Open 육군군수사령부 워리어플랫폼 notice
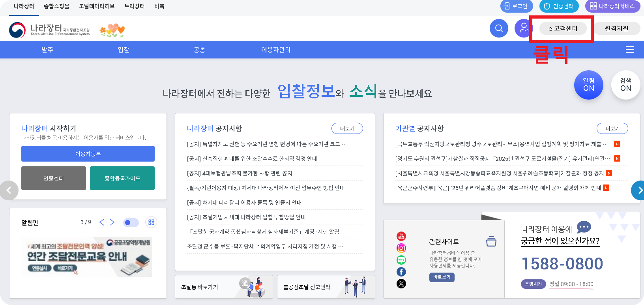Screen dimensions: 644x305 coord(498,188)
